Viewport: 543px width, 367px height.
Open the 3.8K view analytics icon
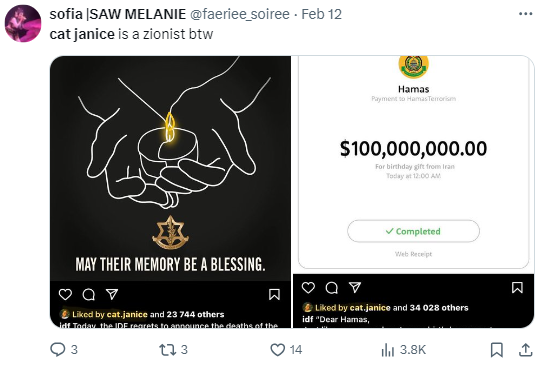(388, 350)
